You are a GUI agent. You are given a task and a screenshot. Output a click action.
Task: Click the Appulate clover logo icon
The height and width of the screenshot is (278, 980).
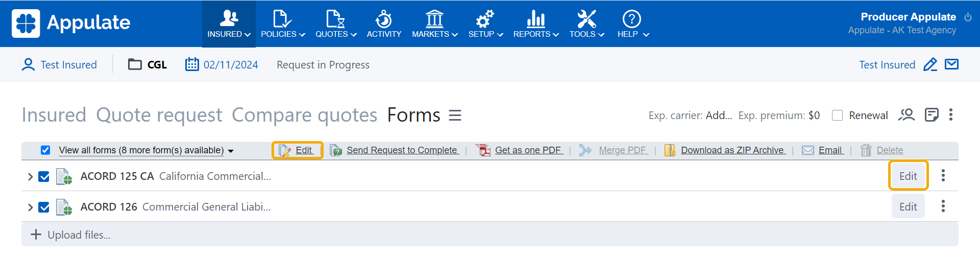point(26,24)
